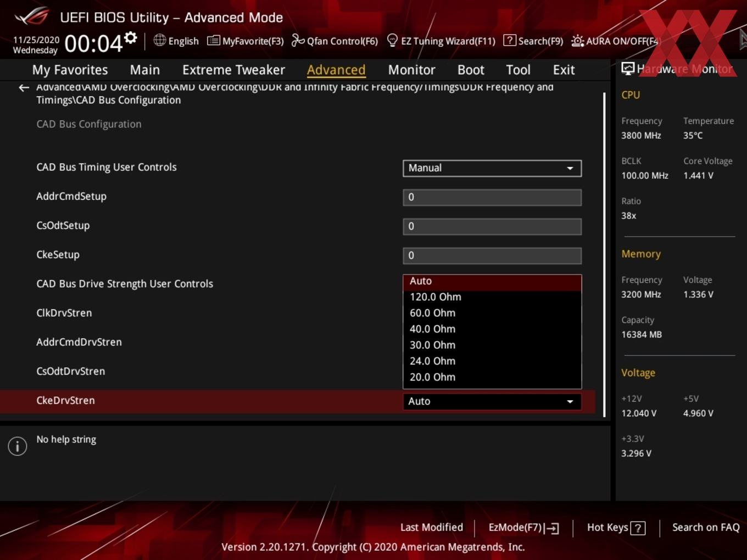Switch to Main tab
The height and width of the screenshot is (560, 747).
[145, 70]
